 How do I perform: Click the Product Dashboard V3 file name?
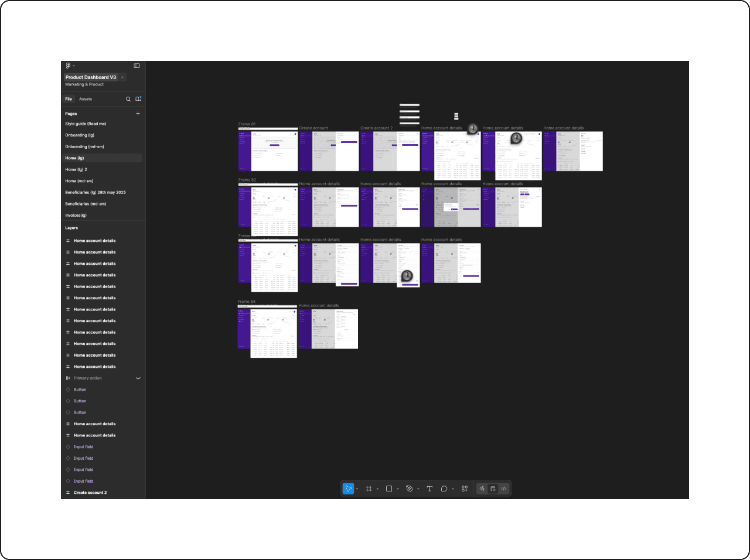pyautogui.click(x=91, y=77)
